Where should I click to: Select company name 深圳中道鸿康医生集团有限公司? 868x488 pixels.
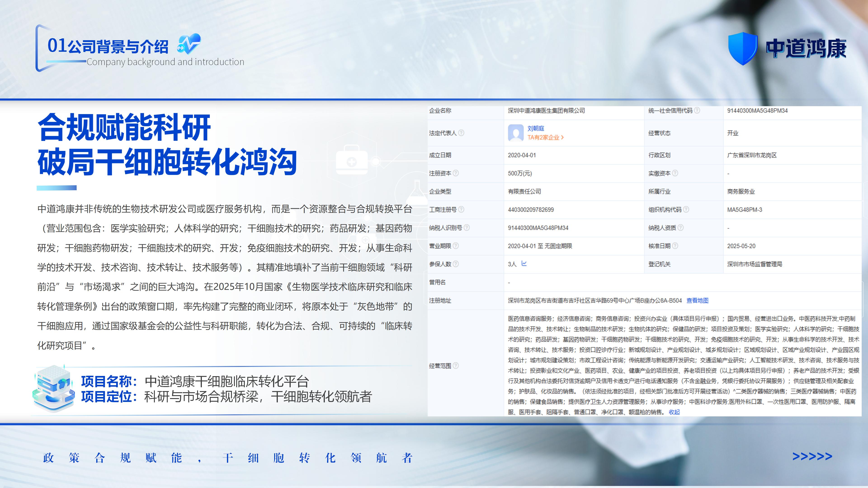point(546,110)
